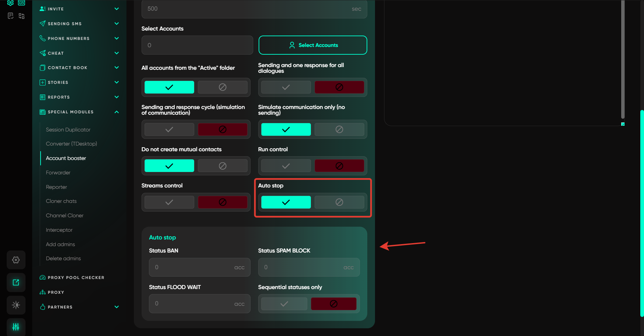The image size is (644, 336).
Task: Click the Select Accounts button
Action: click(313, 45)
